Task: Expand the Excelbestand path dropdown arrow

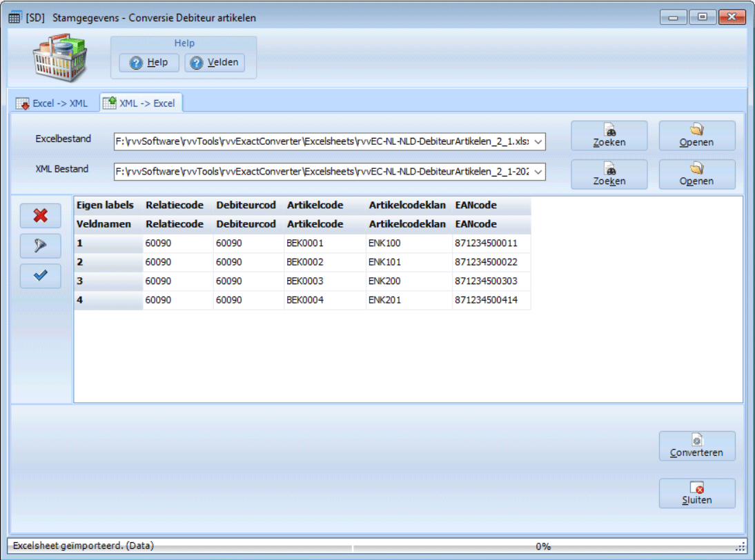Action: pos(538,142)
